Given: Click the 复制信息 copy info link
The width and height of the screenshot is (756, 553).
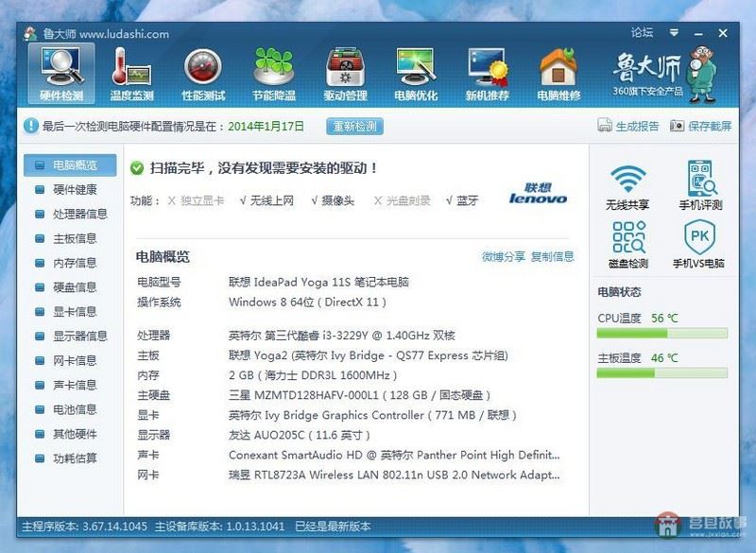Looking at the screenshot, I should [553, 256].
